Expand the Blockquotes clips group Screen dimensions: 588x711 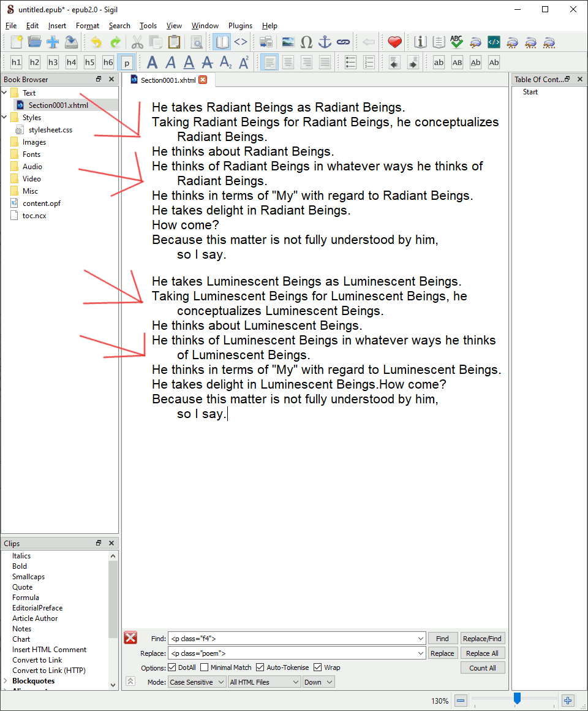coord(6,680)
